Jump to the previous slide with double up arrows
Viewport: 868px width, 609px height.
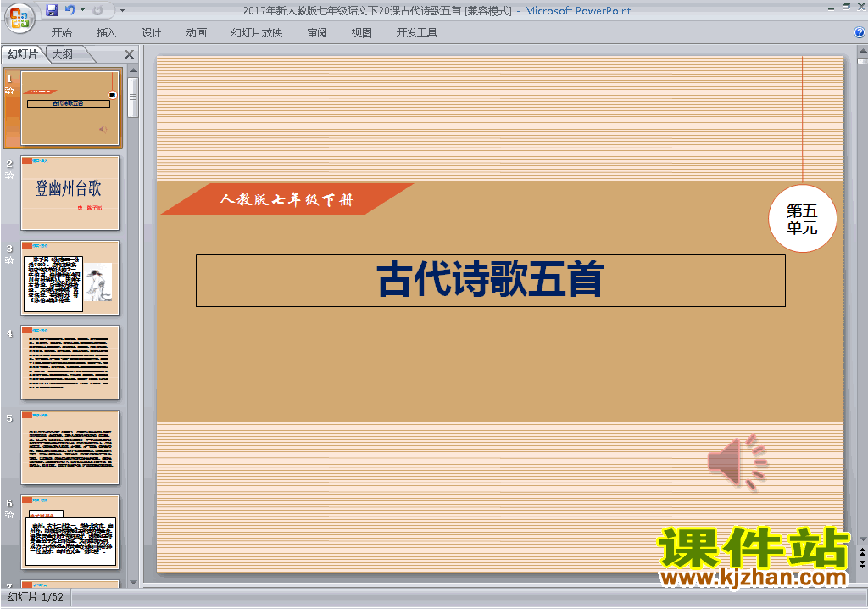[862, 552]
